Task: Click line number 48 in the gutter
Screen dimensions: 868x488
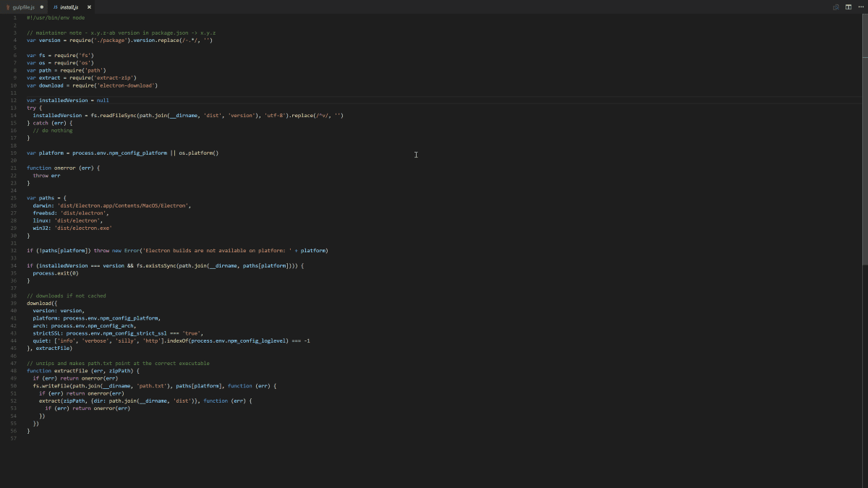Action: (14, 371)
